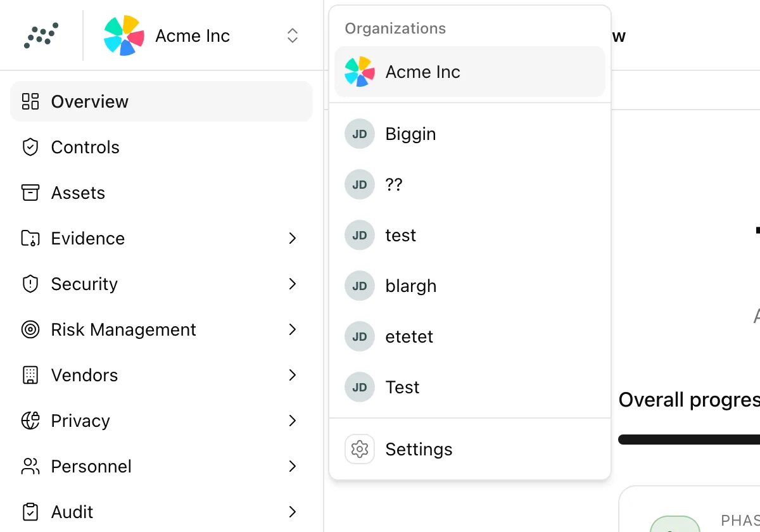760x532 pixels.
Task: Click the Settings gear icon in dropdown
Action: pyautogui.click(x=360, y=449)
